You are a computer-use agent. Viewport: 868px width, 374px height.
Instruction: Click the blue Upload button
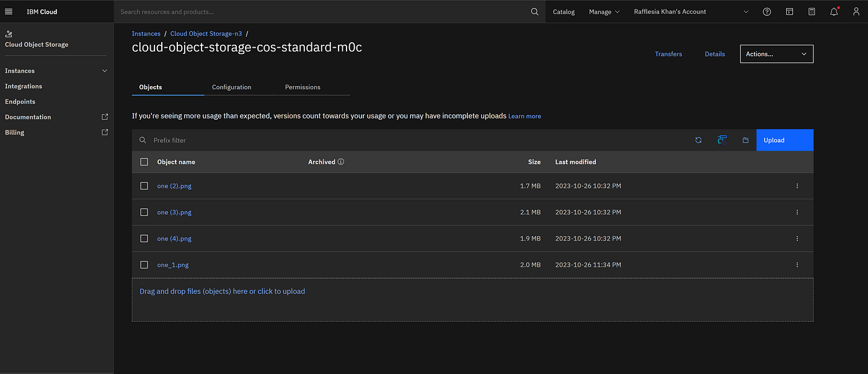[x=784, y=140]
